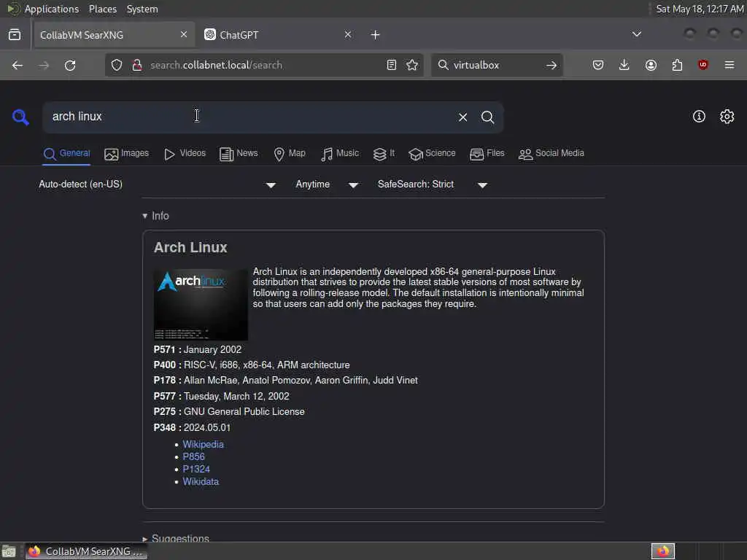Select the Videos search category

tap(185, 154)
